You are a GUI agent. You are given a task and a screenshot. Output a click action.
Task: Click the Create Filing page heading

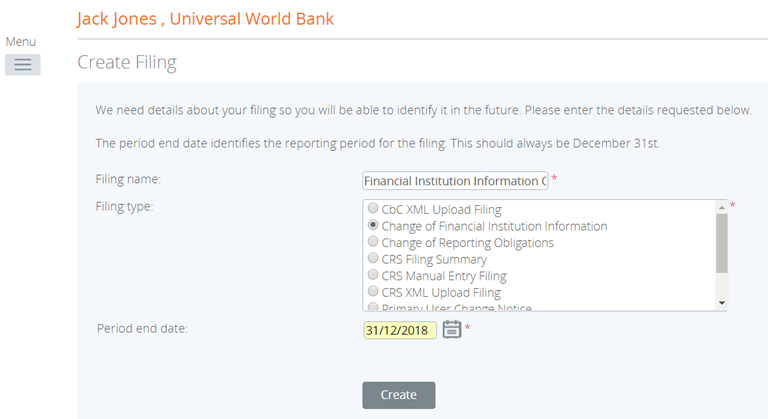point(126,63)
